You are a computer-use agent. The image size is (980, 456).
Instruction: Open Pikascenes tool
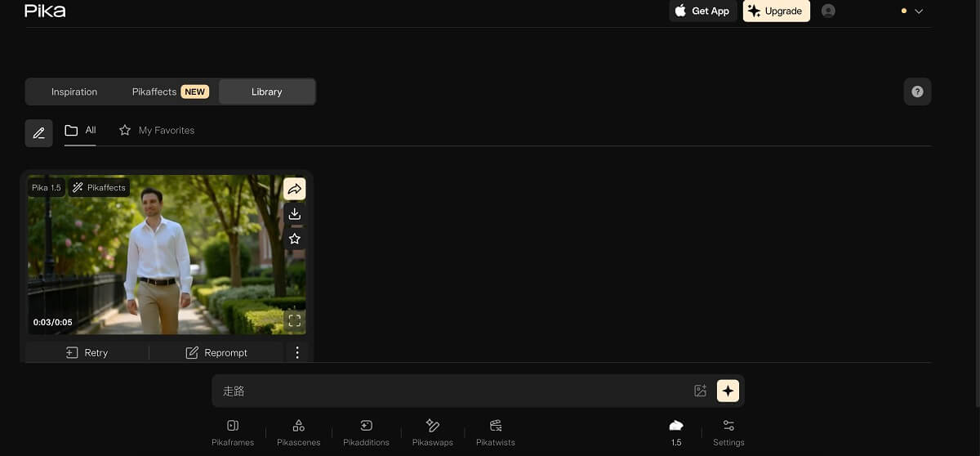(299, 432)
